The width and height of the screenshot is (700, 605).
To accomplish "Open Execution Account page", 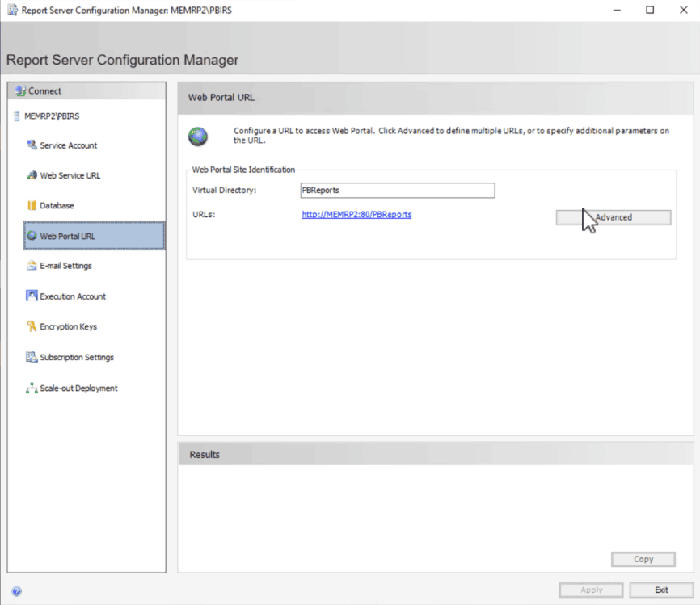I will tap(73, 296).
